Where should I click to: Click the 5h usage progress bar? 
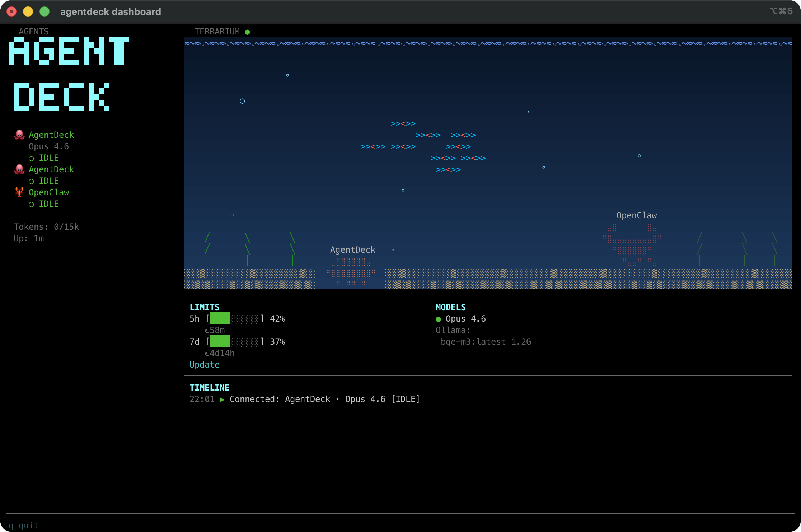(x=235, y=318)
